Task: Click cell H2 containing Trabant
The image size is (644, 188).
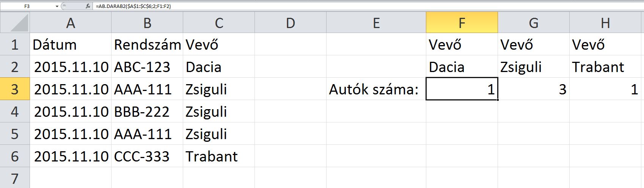Action: tap(605, 67)
